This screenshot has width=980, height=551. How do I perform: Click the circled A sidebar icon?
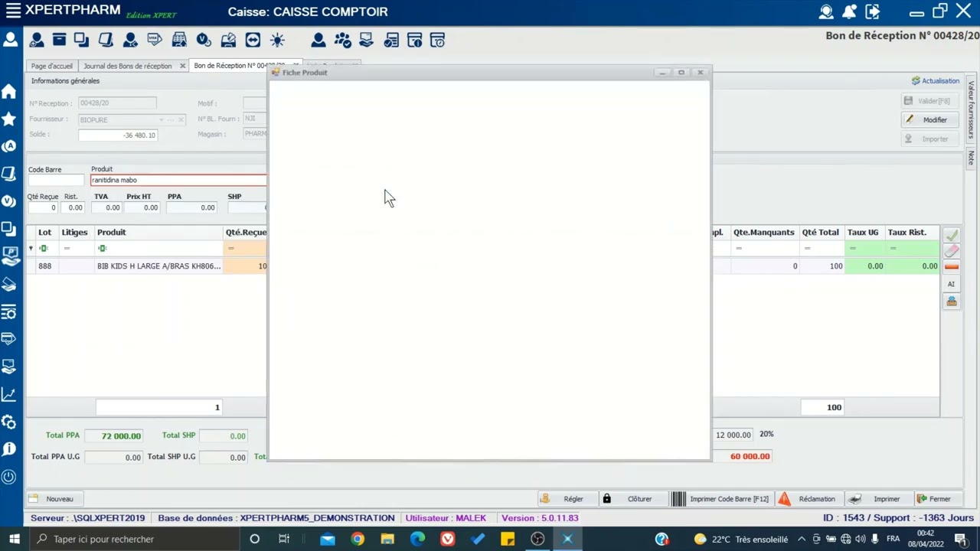coord(9,146)
